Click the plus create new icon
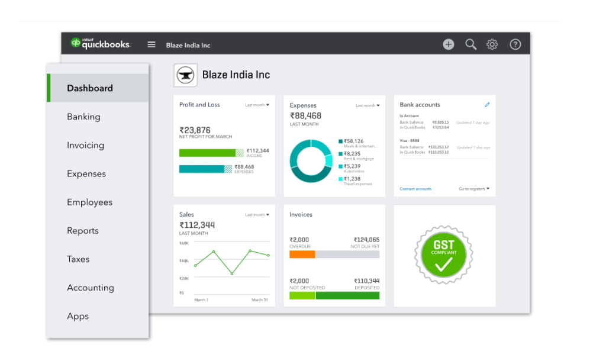The height and width of the screenshot is (364, 606). click(x=449, y=44)
